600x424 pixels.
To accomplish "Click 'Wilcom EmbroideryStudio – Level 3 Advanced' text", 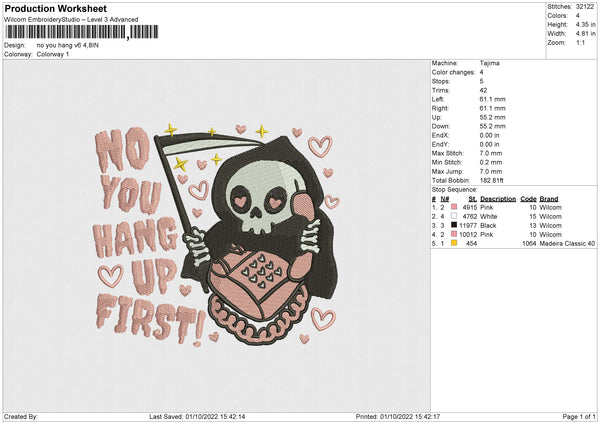I will click(x=71, y=20).
